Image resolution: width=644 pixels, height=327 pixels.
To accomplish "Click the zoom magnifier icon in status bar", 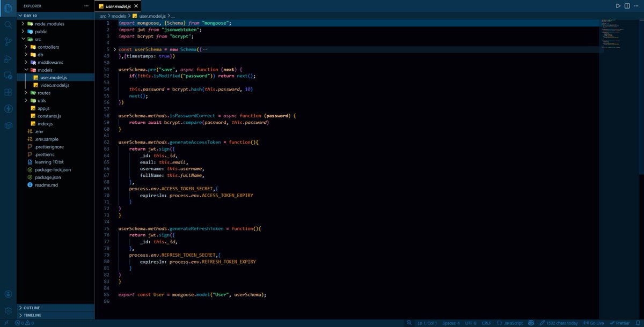I will (x=409, y=323).
